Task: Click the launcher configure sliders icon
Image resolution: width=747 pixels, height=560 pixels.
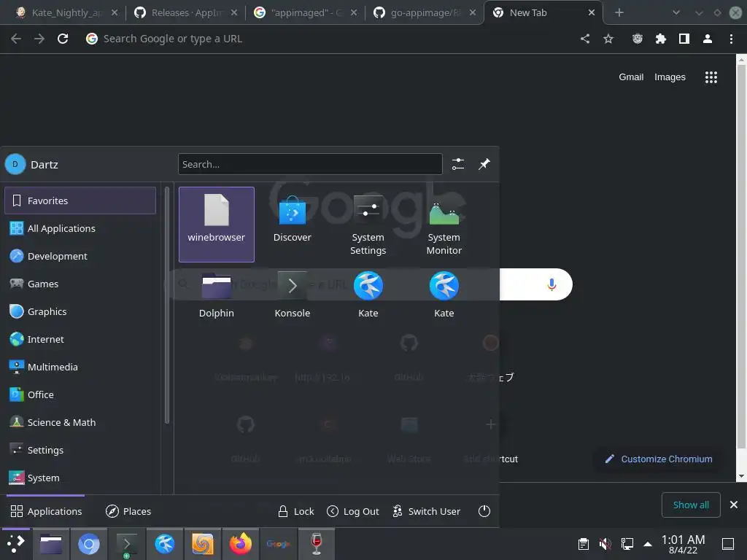Action: click(x=458, y=164)
